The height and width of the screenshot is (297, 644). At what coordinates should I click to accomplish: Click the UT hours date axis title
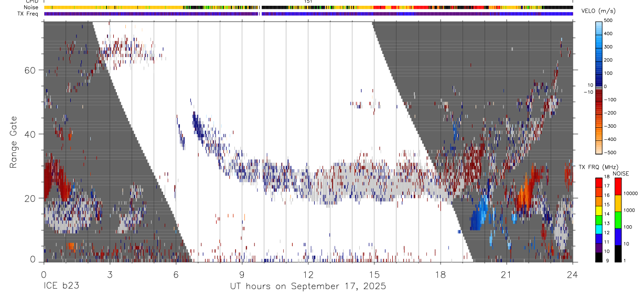click(308, 287)
